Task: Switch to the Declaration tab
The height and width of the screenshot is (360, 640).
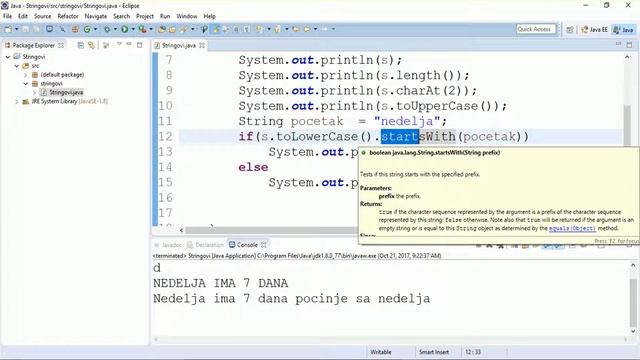Action: click(x=205, y=245)
